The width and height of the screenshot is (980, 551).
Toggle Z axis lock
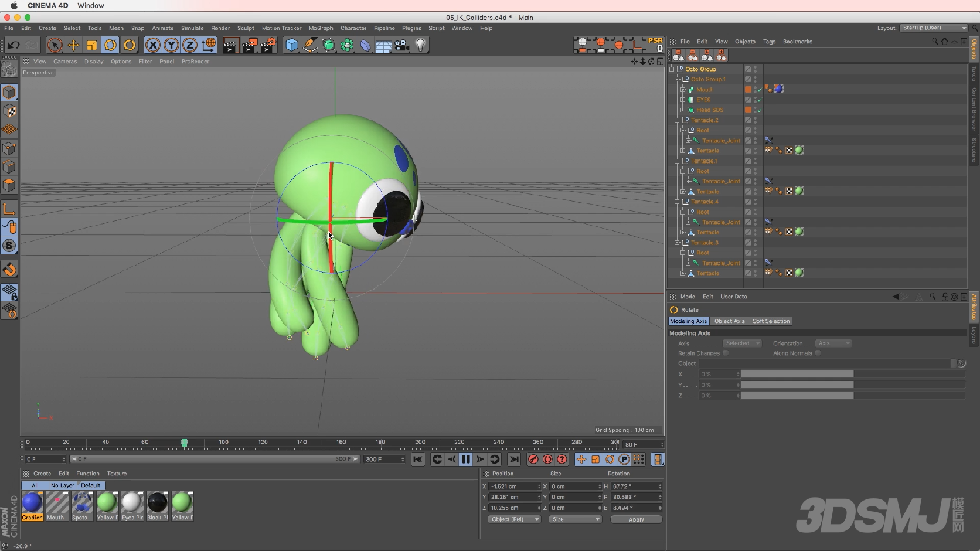190,45
